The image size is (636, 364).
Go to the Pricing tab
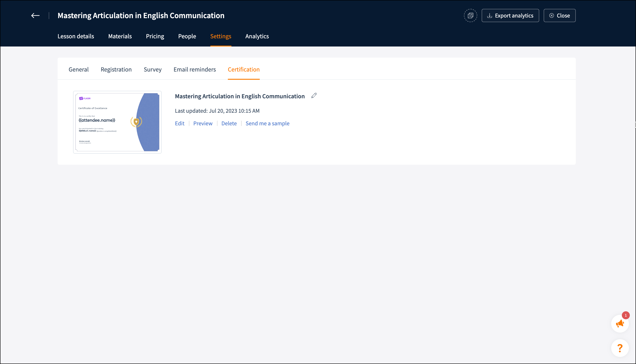point(155,36)
